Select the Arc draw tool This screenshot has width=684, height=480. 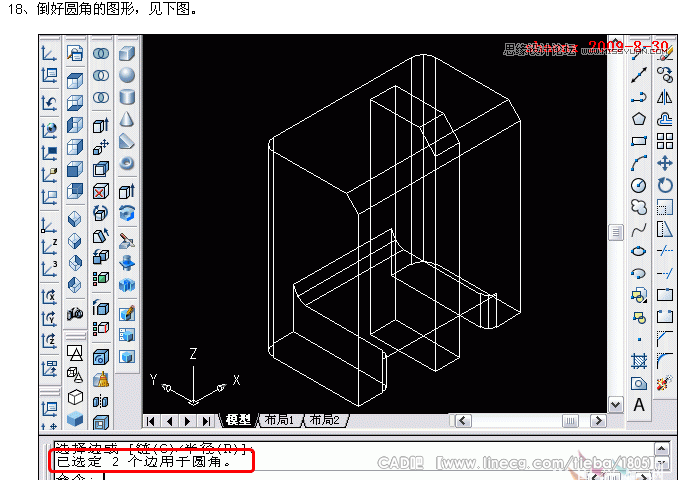pyautogui.click(x=639, y=163)
